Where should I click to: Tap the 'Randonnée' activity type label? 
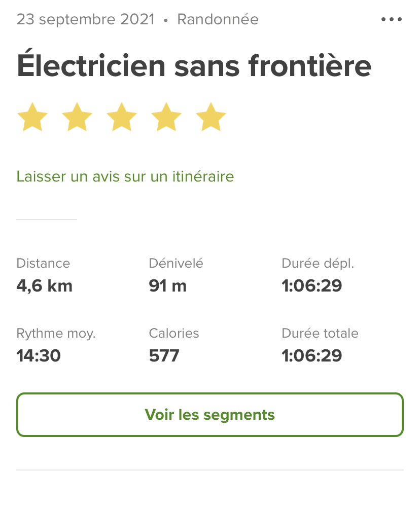click(x=218, y=19)
